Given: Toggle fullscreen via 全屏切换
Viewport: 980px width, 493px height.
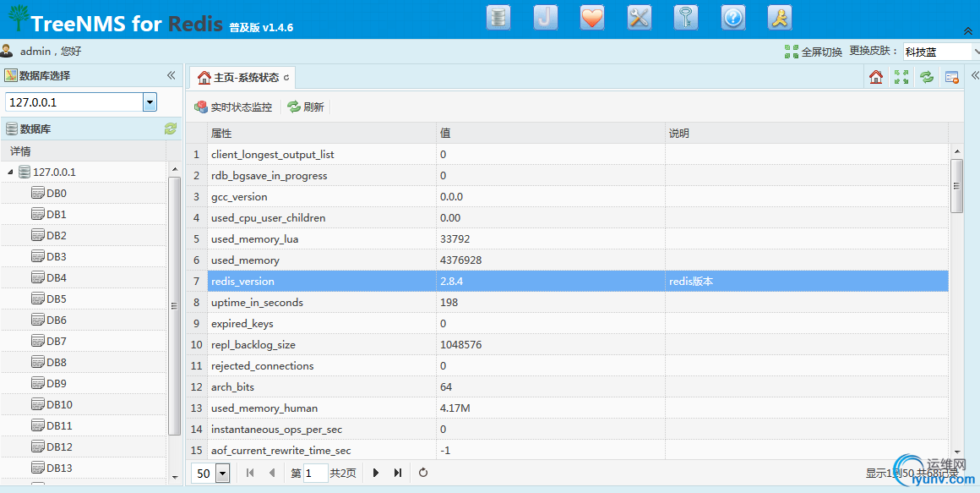Looking at the screenshot, I should [813, 52].
